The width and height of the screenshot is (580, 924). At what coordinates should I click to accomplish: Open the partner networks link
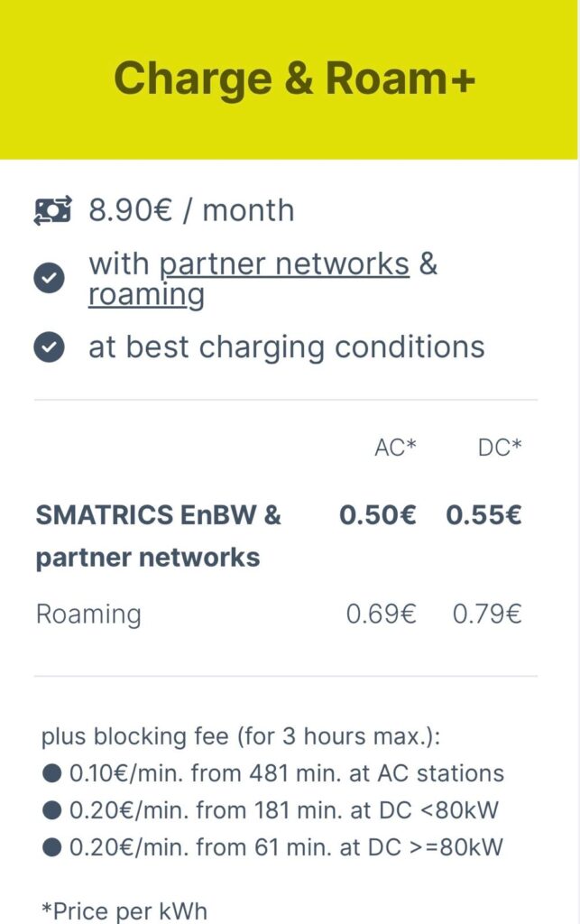pyautogui.click(x=284, y=263)
